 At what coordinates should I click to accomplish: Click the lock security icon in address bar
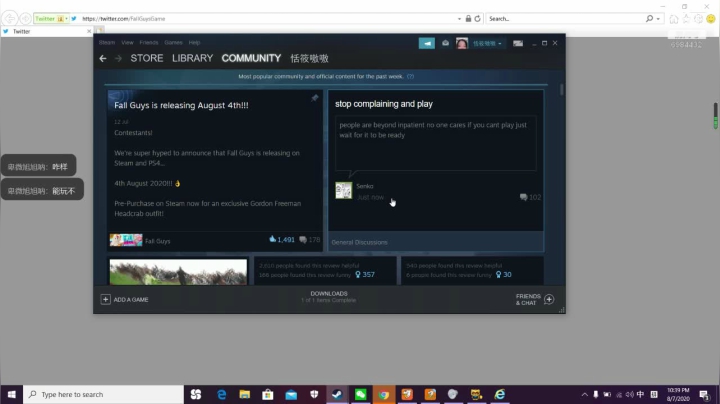468,19
